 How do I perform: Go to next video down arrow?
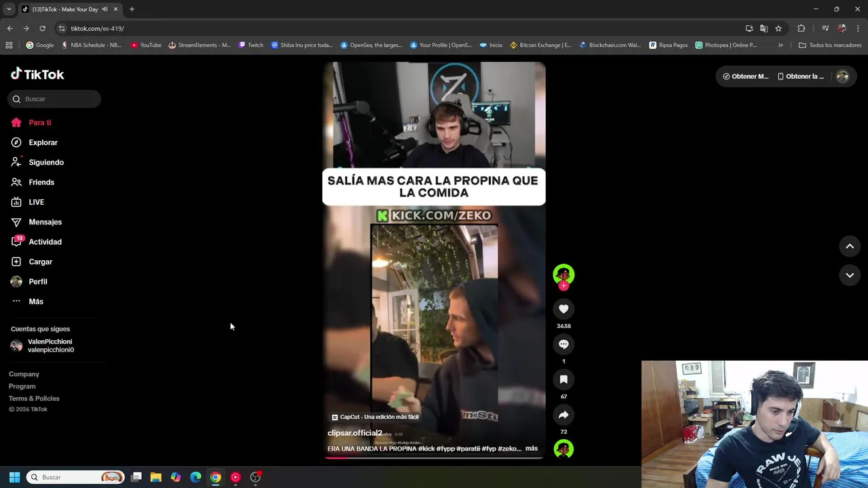850,275
